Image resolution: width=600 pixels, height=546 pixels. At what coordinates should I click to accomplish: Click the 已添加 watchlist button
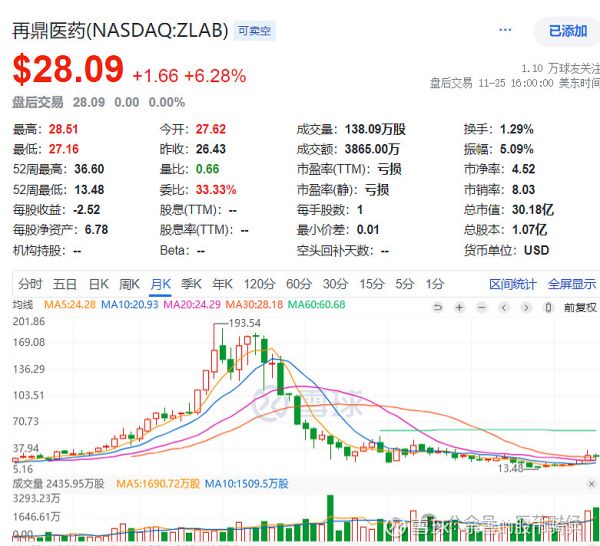[568, 31]
